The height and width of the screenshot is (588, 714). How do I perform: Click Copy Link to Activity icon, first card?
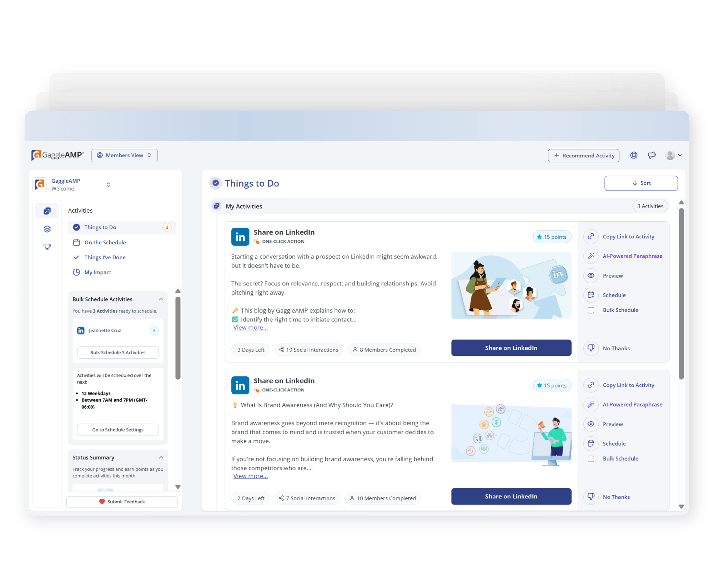(x=591, y=237)
